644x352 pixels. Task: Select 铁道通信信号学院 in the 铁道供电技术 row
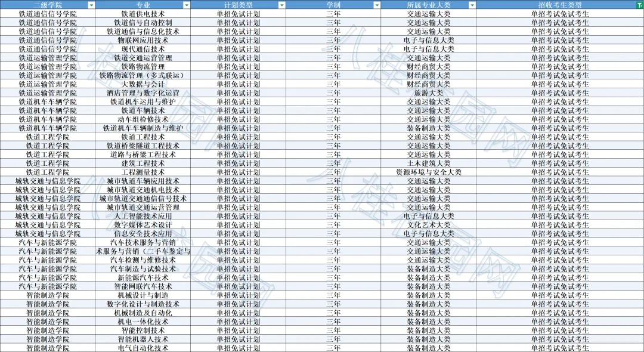point(48,14)
